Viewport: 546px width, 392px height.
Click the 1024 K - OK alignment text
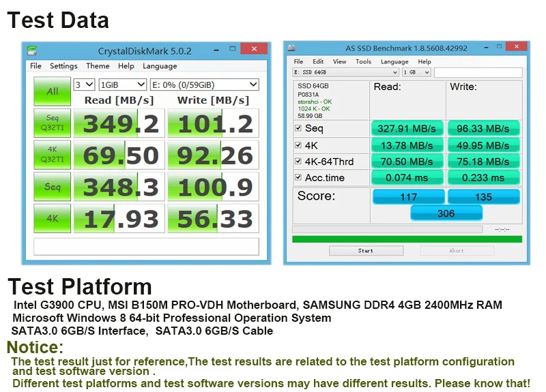[314, 108]
